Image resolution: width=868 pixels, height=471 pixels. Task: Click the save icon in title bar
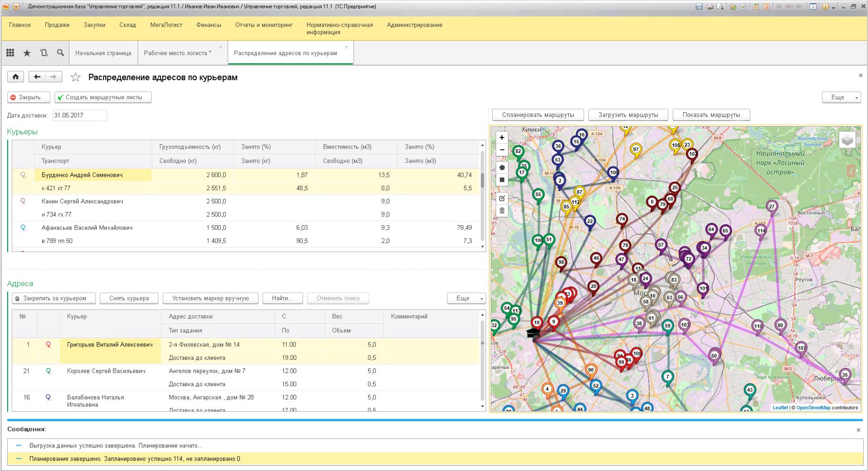699,7
